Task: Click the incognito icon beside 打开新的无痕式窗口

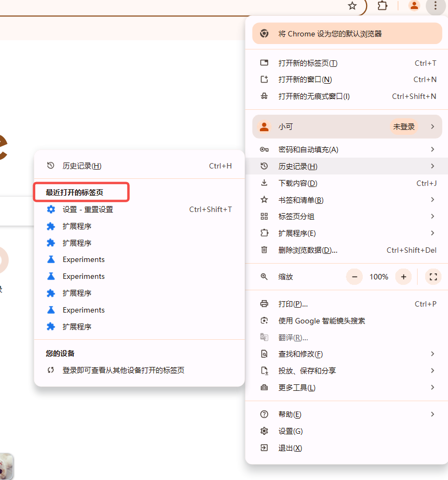Action: pyautogui.click(x=264, y=96)
